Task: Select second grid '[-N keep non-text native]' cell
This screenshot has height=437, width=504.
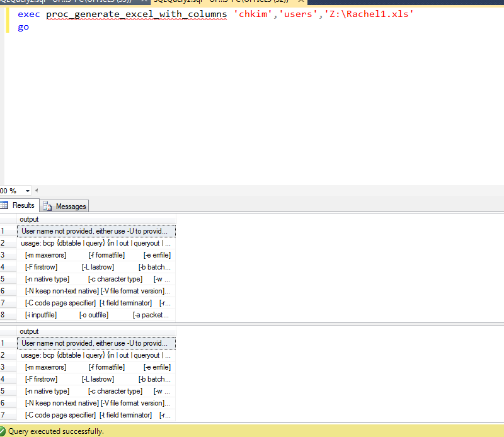Action: coord(96,403)
